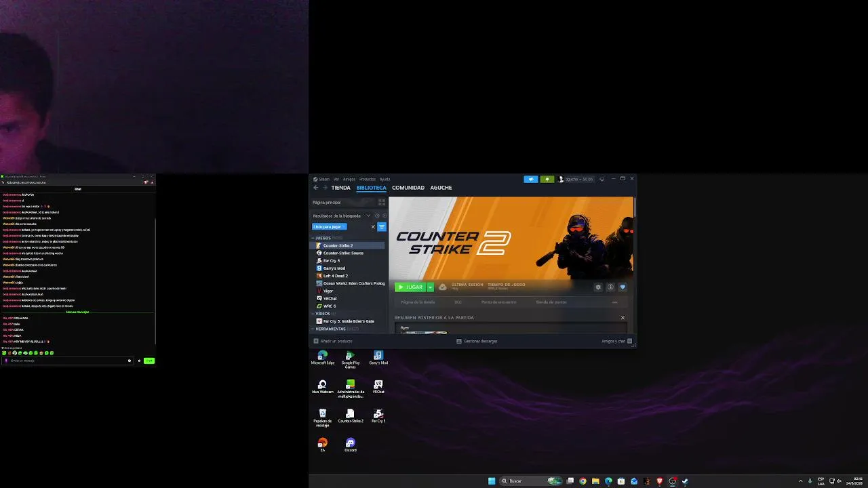Click the recent activity clock icon
868x488 pixels.
point(377,216)
